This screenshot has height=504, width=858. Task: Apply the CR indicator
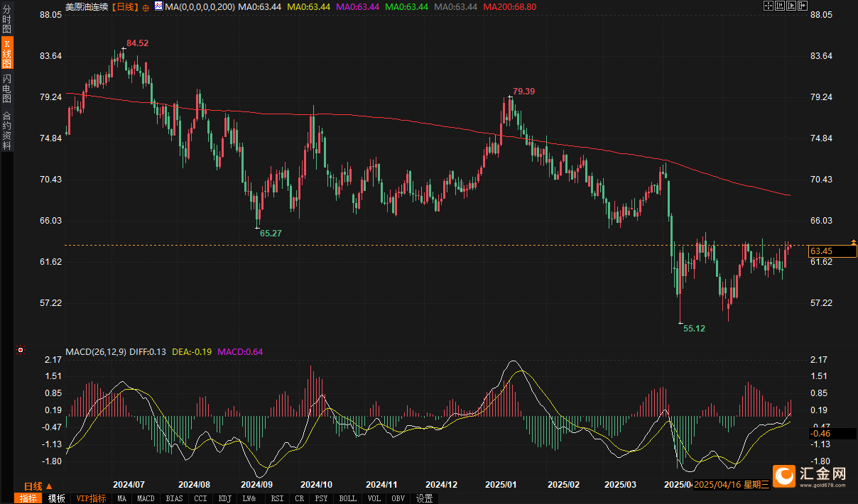[299, 498]
